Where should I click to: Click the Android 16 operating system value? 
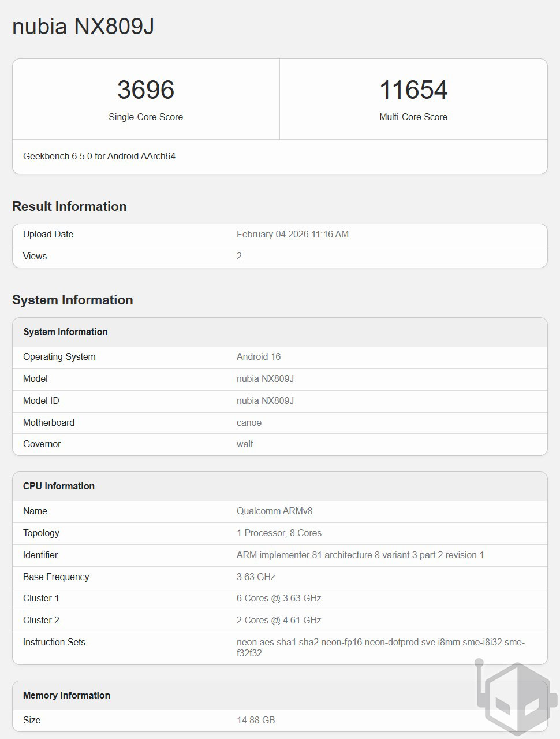pyautogui.click(x=258, y=356)
